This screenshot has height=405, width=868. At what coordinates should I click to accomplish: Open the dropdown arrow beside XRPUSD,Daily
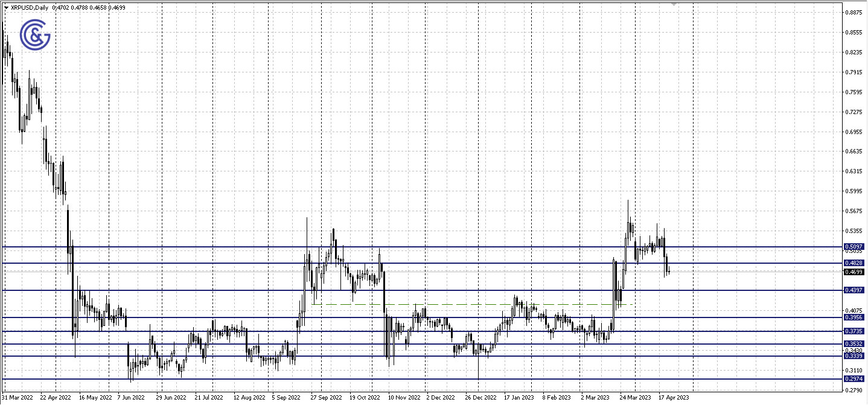(x=6, y=8)
